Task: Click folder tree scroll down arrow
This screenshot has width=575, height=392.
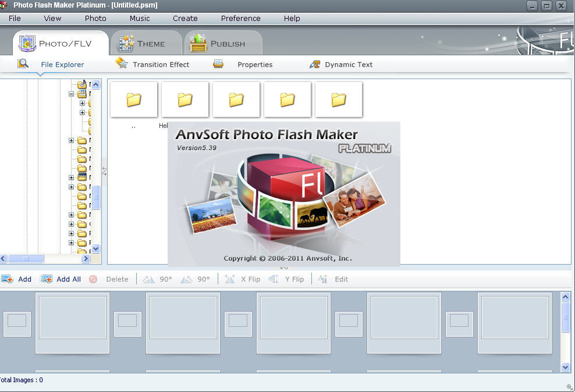Action: point(95,249)
